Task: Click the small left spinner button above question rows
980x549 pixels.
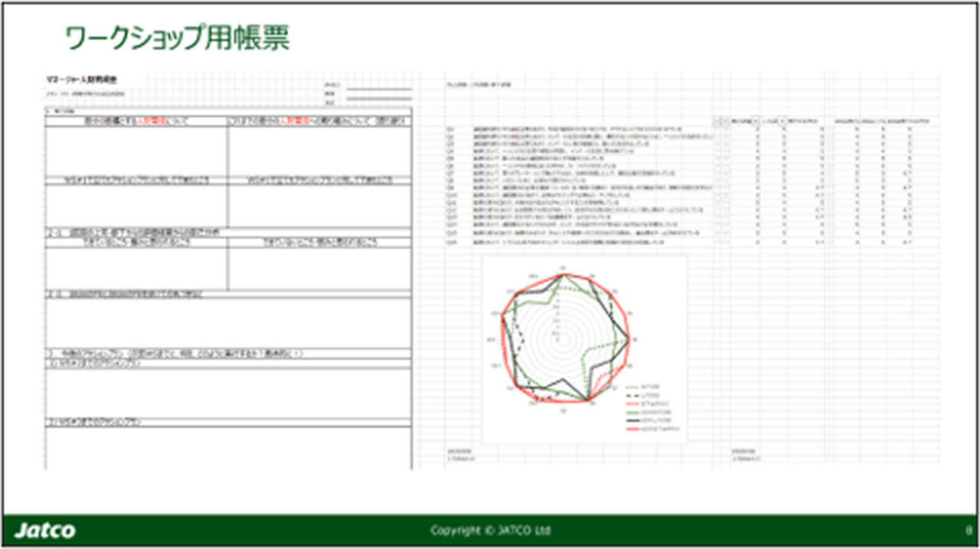Action: [x=716, y=121]
